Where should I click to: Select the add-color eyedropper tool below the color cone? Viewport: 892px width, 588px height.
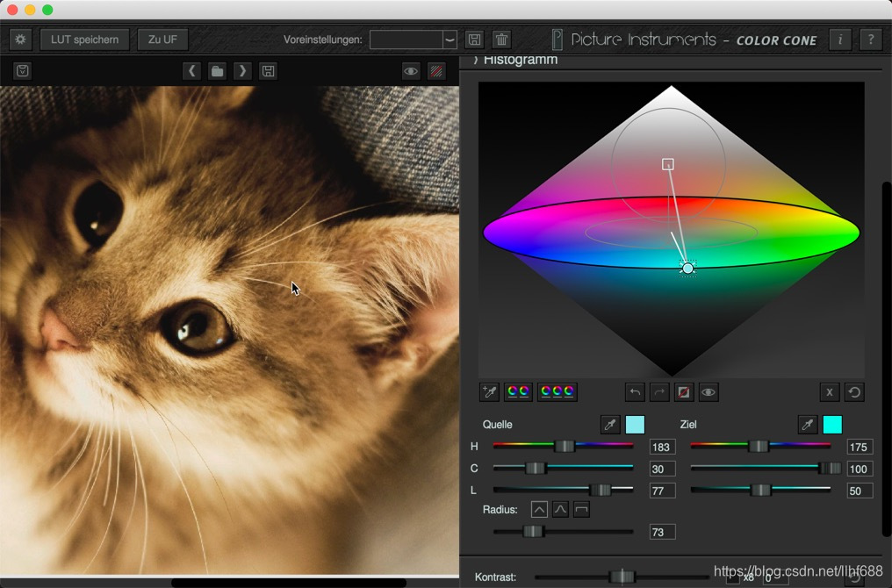tap(489, 391)
